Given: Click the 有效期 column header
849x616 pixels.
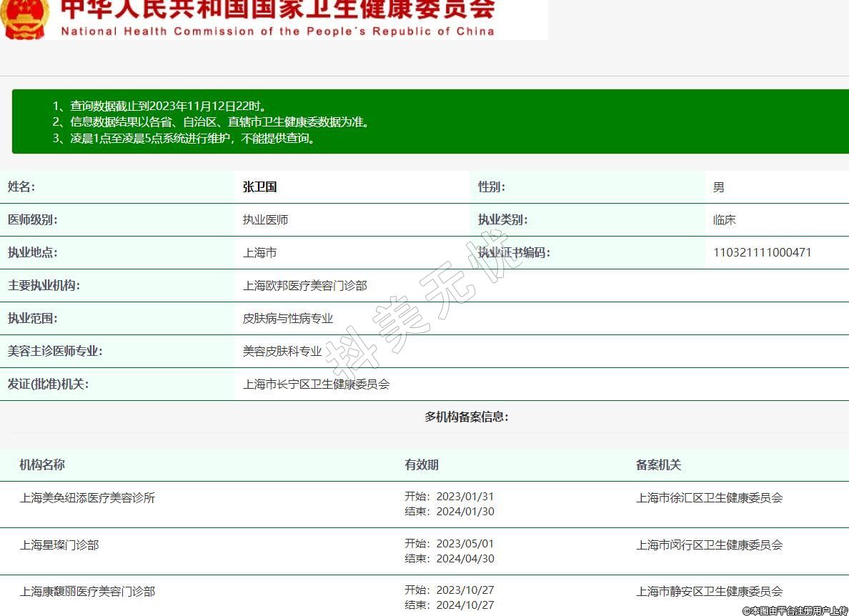Looking at the screenshot, I should pos(421,465).
